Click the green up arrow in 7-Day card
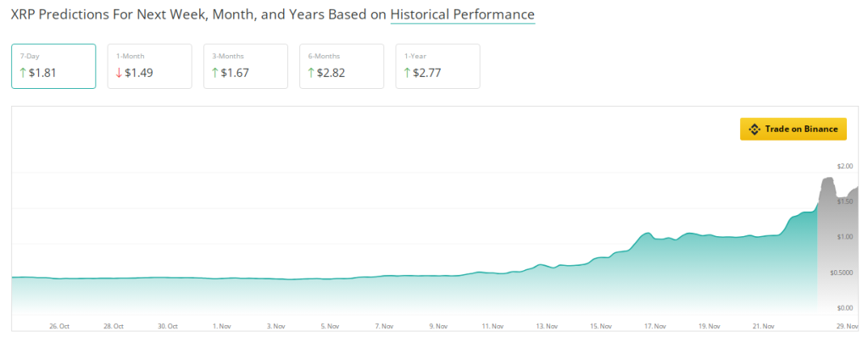The image size is (868, 342). pyautogui.click(x=23, y=73)
